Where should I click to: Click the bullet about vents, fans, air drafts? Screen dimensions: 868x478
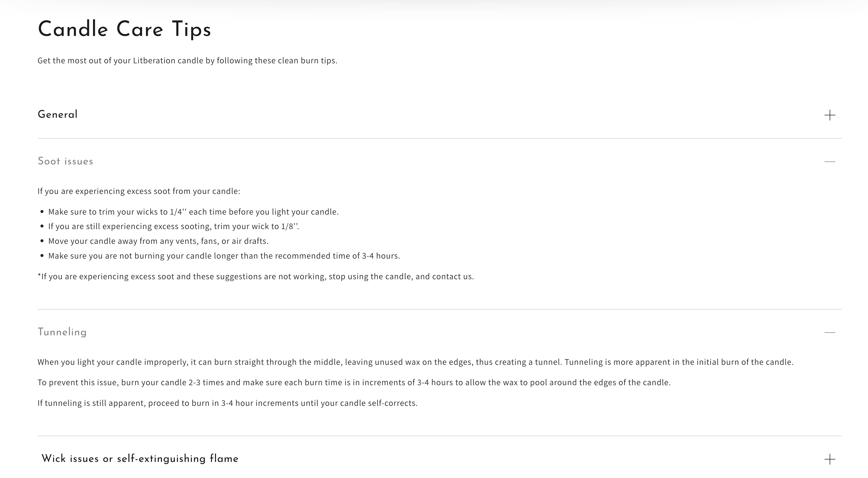pyautogui.click(x=158, y=241)
